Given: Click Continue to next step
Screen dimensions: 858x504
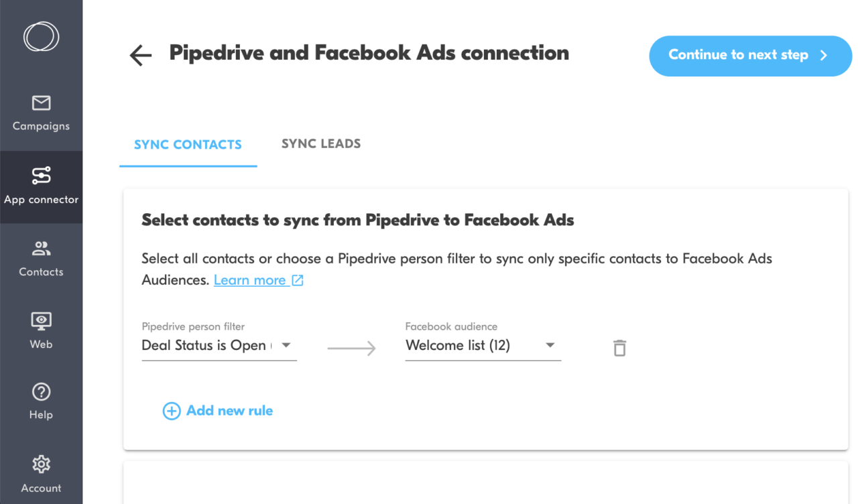Looking at the screenshot, I should (749, 56).
